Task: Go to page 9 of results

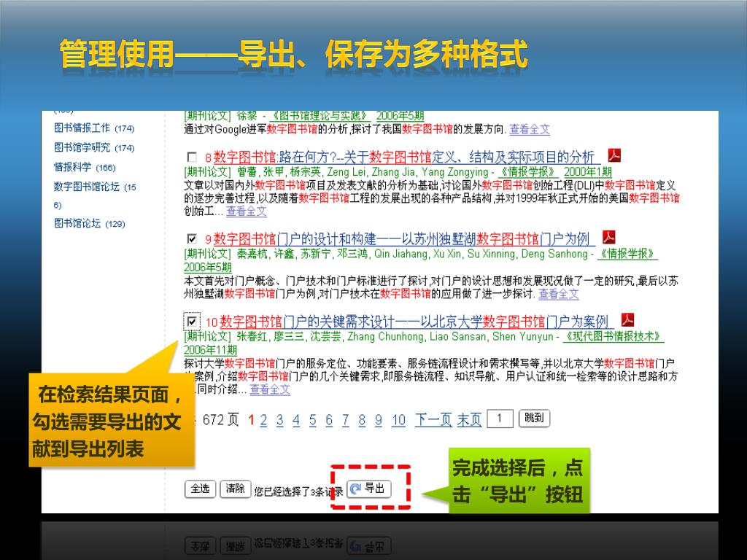Action: (x=379, y=420)
